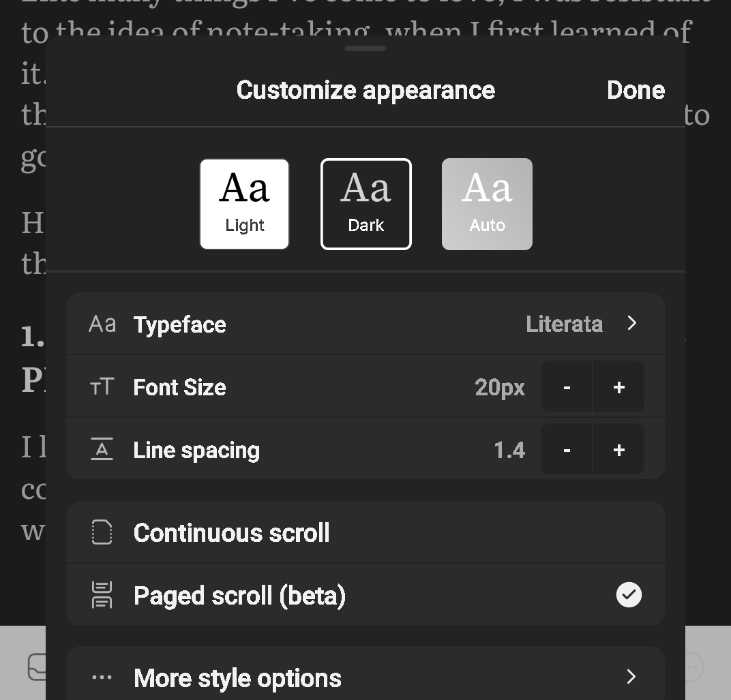Click the ellipsis icon beside More style options

[102, 678]
